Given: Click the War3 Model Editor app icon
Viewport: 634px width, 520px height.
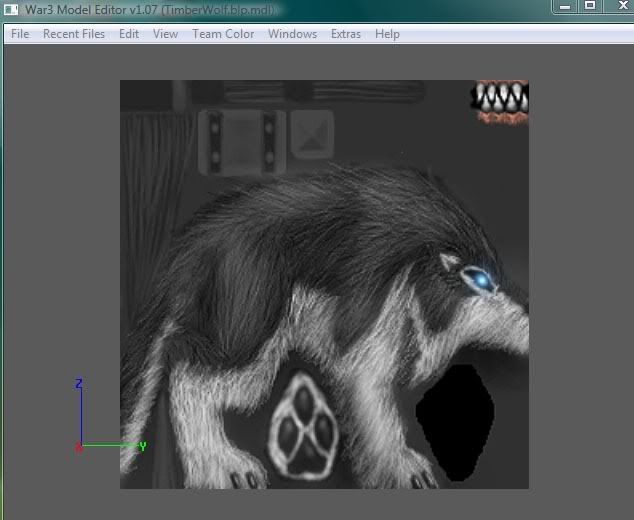Looking at the screenshot, I should point(11,9).
